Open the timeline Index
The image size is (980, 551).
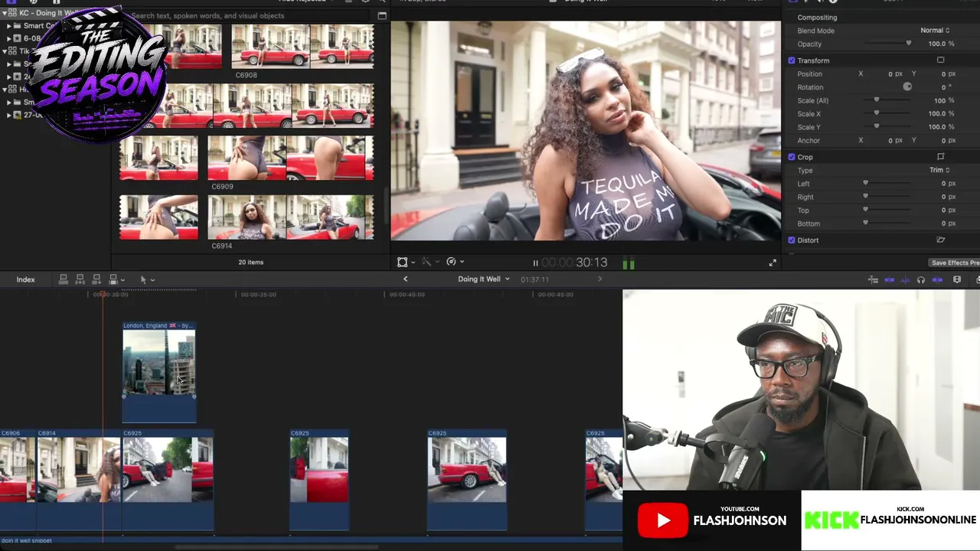click(25, 280)
